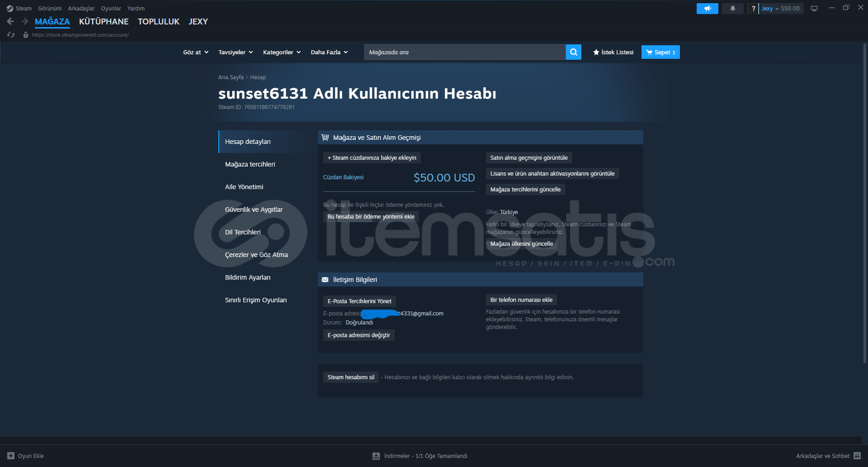Open notifications bell icon
Screen dimensions: 868x467
coord(733,9)
